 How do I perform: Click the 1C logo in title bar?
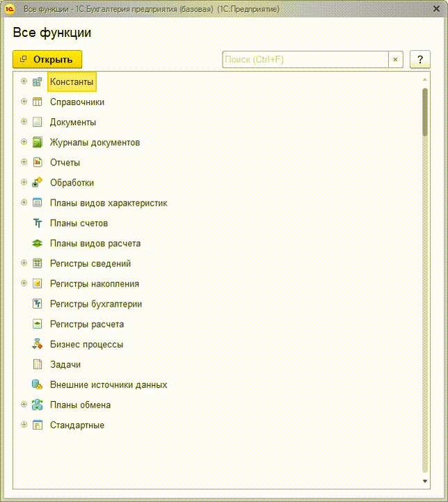click(x=9, y=9)
